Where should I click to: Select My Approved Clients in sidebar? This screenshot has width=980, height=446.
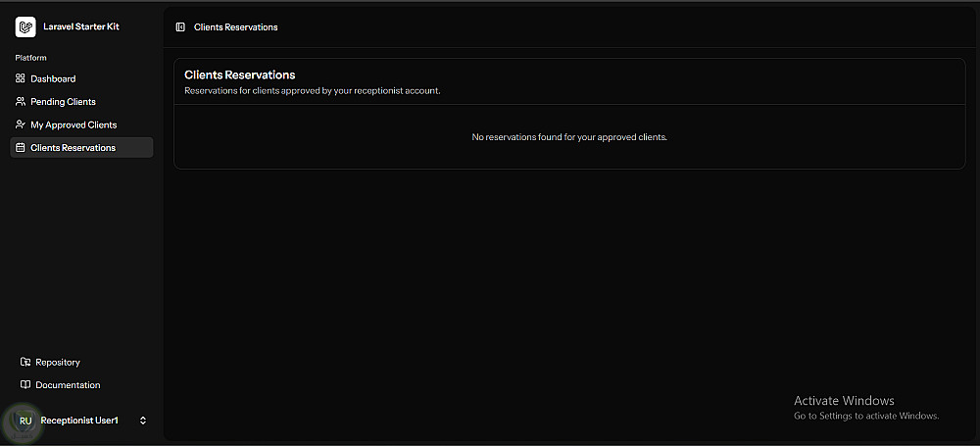pos(73,124)
